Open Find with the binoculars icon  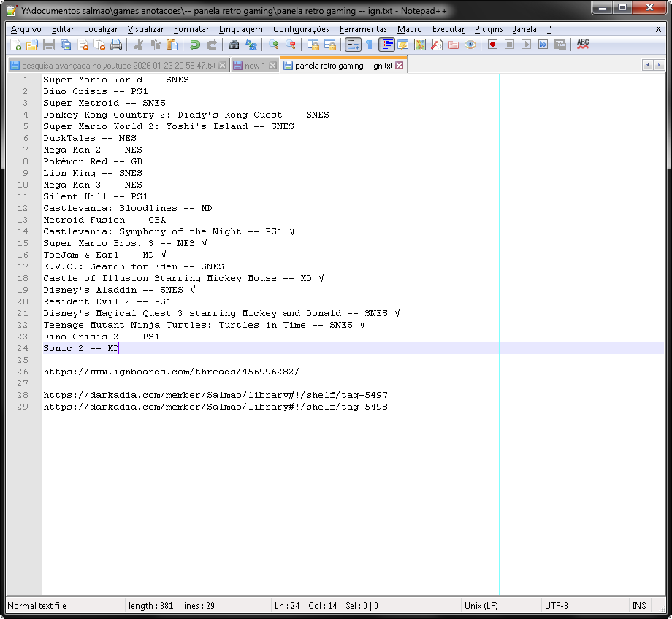[234, 45]
